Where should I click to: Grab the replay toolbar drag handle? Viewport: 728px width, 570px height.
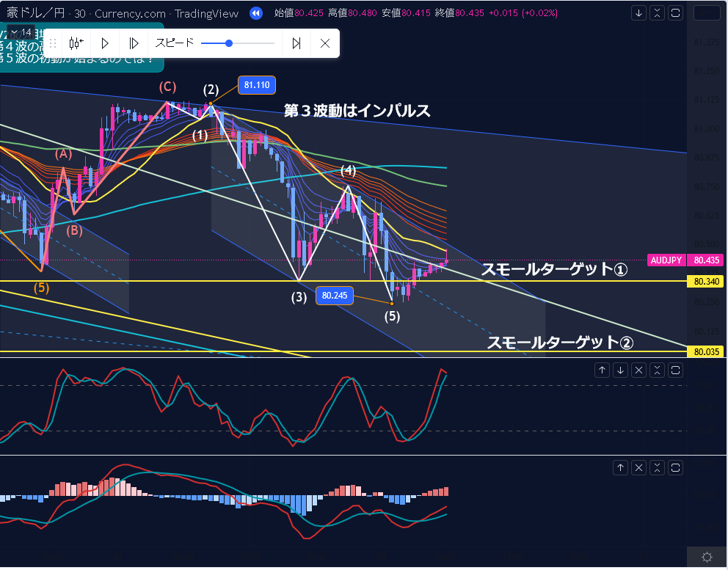tap(52, 43)
